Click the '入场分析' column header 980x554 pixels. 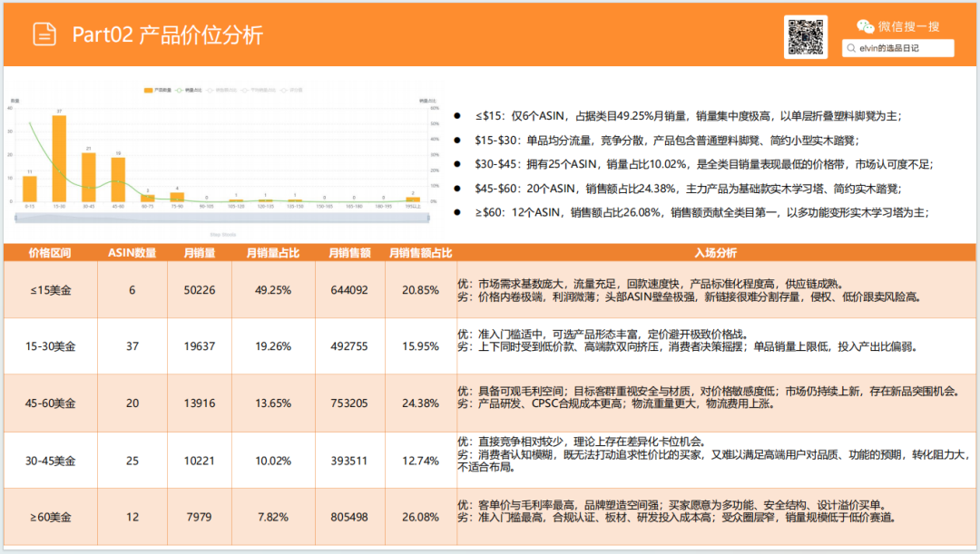(715, 253)
